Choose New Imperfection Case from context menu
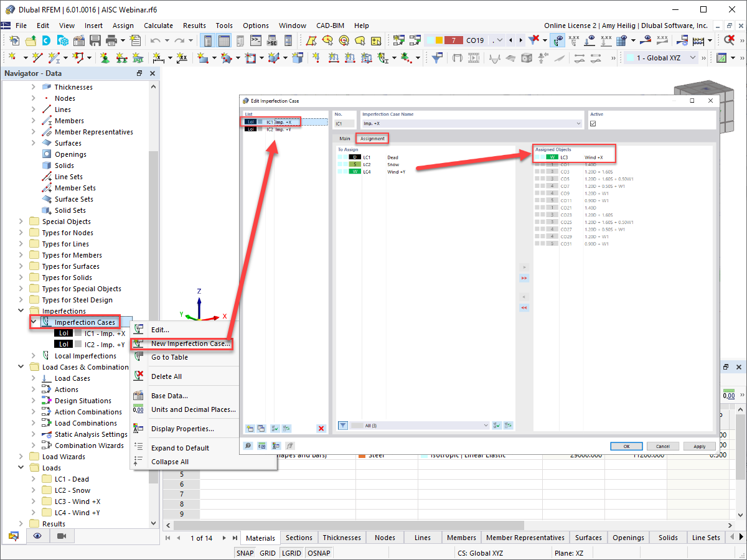 [x=190, y=343]
